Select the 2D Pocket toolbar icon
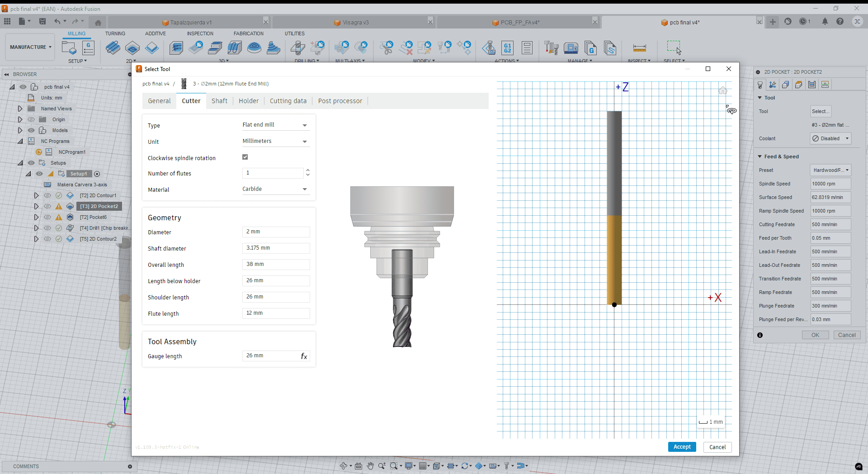 coord(132,47)
